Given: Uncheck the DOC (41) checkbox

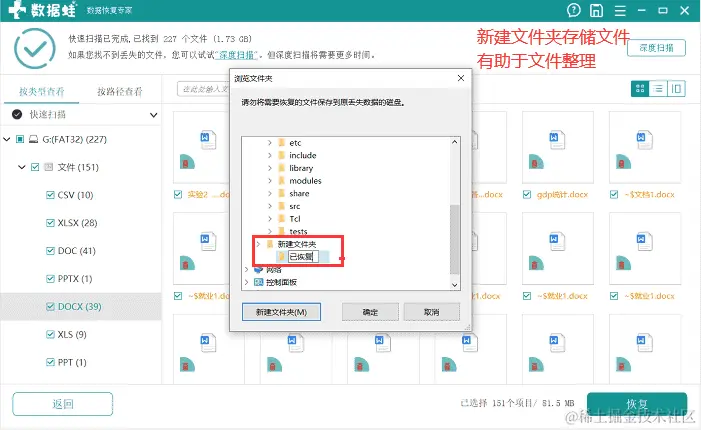Looking at the screenshot, I should [50, 251].
